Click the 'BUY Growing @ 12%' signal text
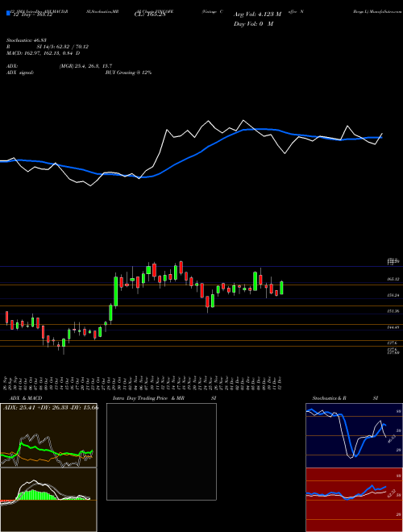 (128, 73)
